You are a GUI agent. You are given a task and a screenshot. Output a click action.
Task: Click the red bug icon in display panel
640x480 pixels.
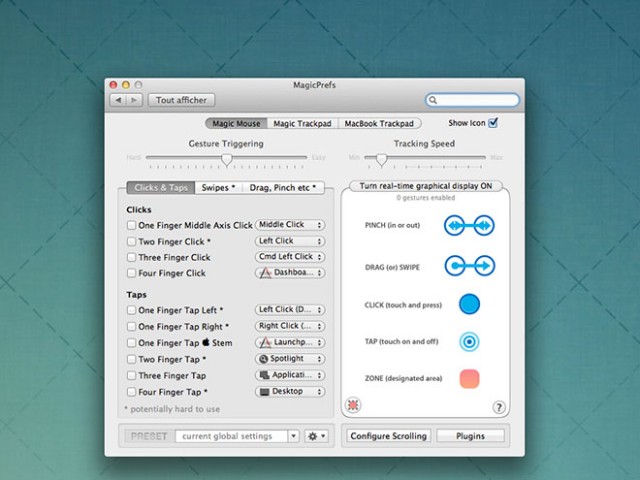coord(353,405)
